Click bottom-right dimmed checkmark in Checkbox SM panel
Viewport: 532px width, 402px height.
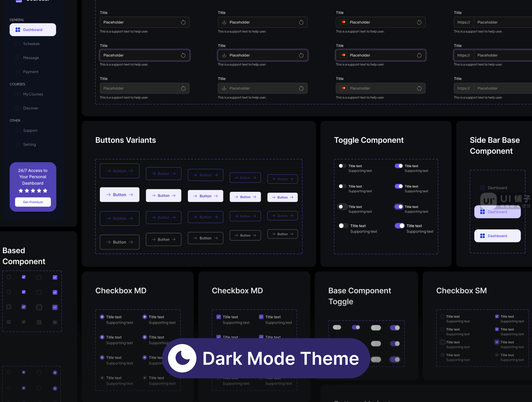[497, 355]
